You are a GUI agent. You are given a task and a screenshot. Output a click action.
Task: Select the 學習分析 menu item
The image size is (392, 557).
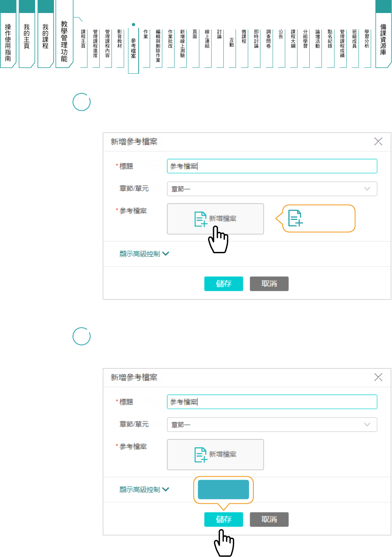[367, 39]
